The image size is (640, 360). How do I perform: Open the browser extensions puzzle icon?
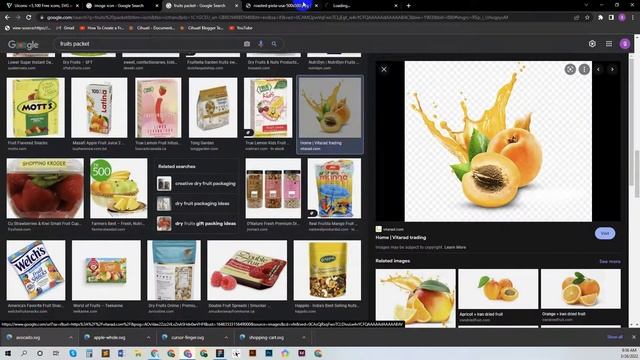(600, 18)
